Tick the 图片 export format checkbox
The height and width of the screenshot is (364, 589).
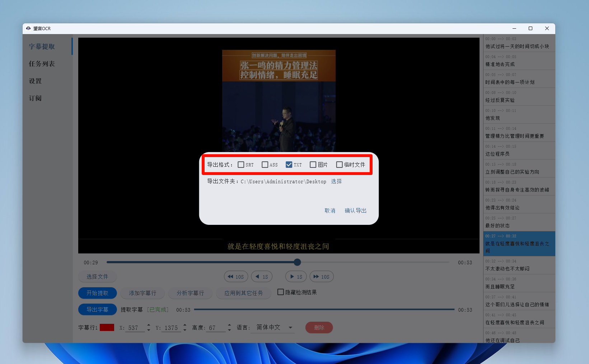pyautogui.click(x=313, y=165)
